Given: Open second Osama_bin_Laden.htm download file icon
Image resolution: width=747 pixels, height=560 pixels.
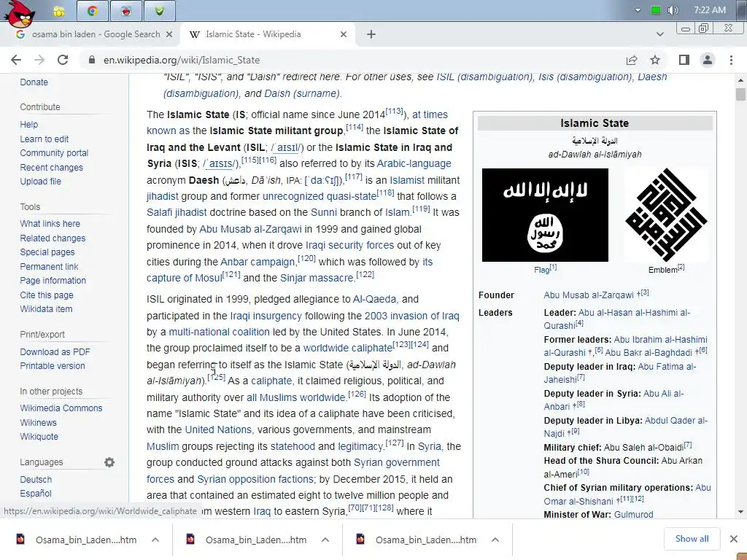Looking at the screenshot, I should 190,539.
